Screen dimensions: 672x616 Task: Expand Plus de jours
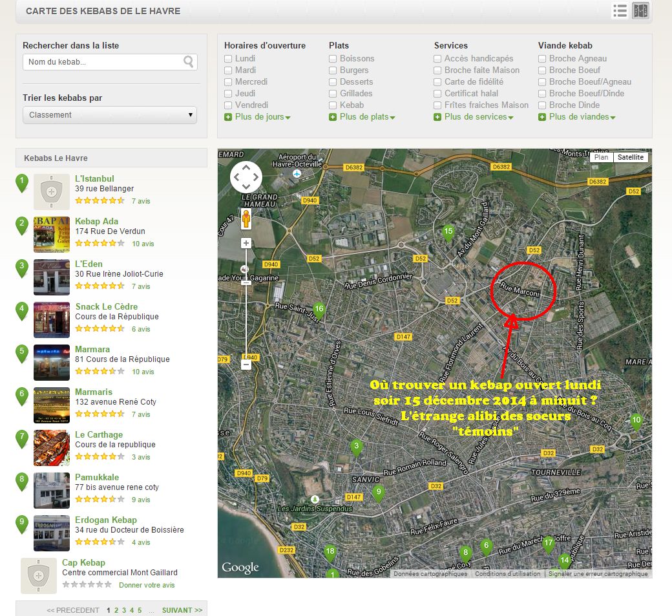258,116
